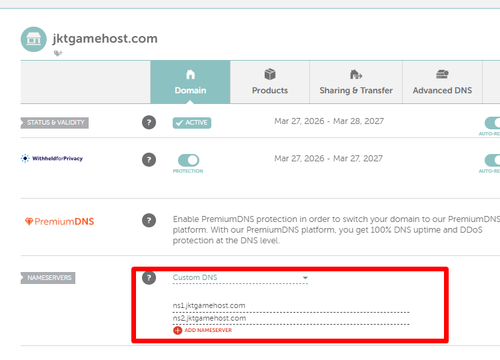The image size is (500, 360).
Task: Click the Products tab box icon
Action: 270,74
